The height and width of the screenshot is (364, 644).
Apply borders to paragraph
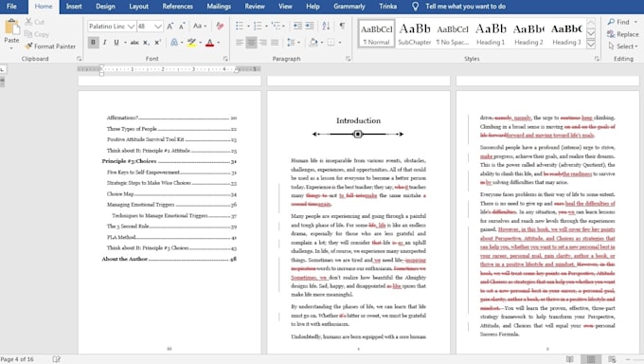[331, 43]
